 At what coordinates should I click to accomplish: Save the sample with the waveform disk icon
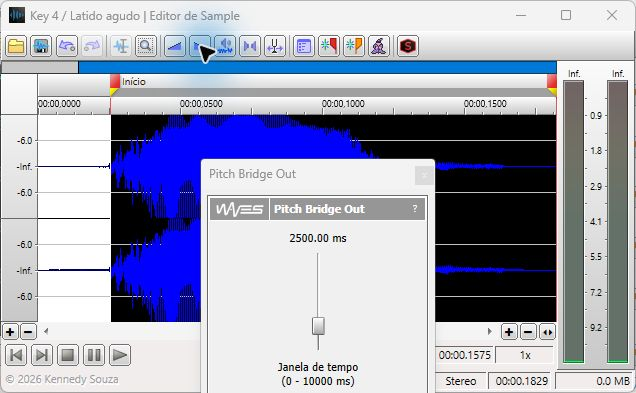(x=41, y=46)
